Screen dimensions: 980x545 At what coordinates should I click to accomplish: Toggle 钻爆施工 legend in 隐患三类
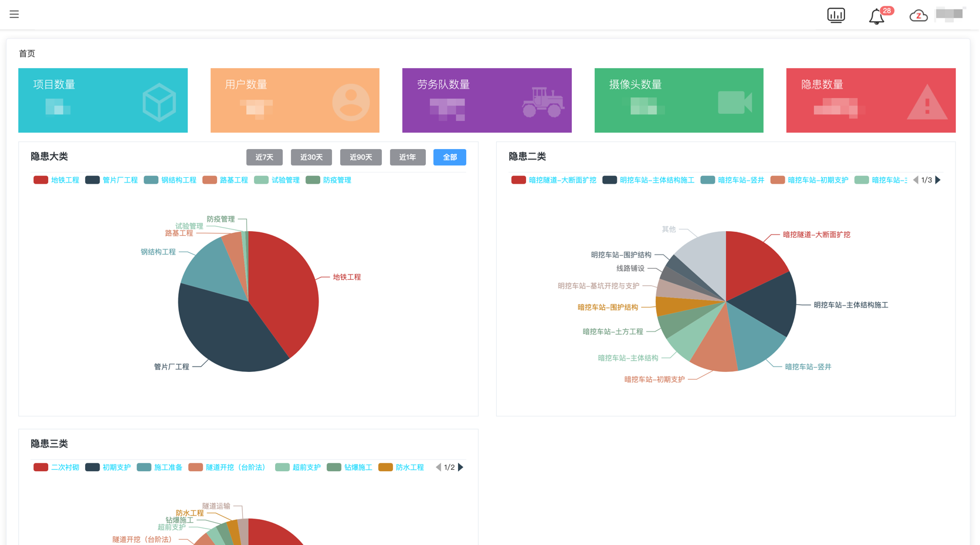[350, 468]
